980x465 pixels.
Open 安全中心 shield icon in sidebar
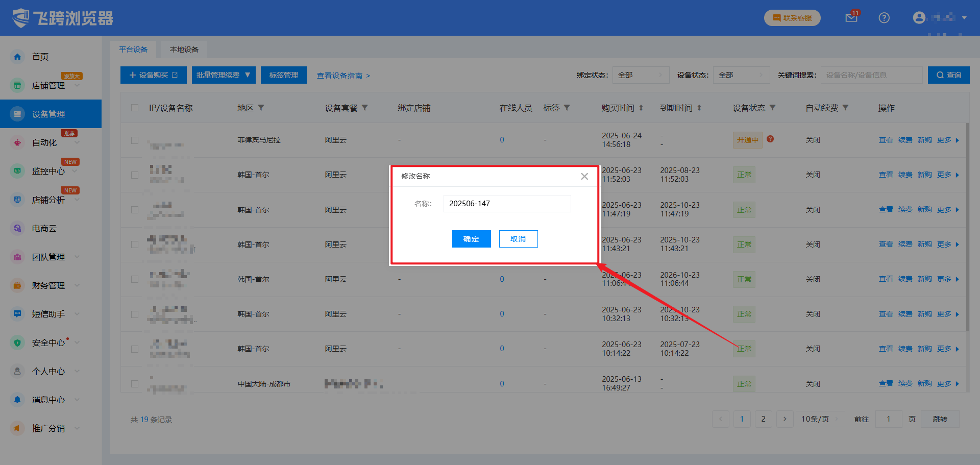pyautogui.click(x=17, y=342)
